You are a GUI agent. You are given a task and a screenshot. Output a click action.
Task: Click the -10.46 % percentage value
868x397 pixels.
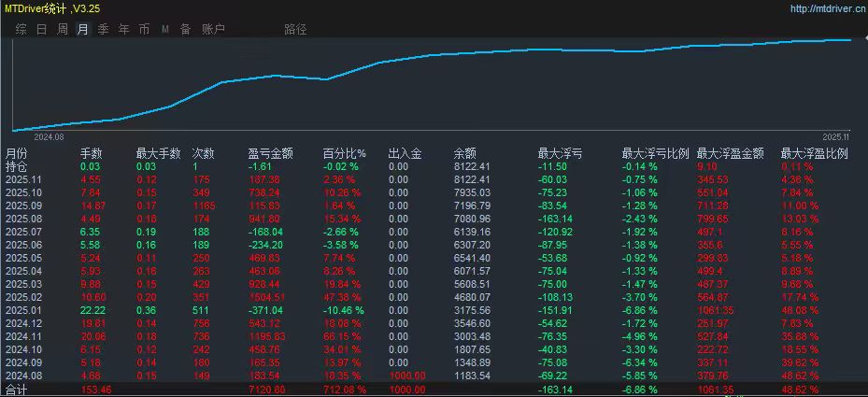click(x=344, y=310)
